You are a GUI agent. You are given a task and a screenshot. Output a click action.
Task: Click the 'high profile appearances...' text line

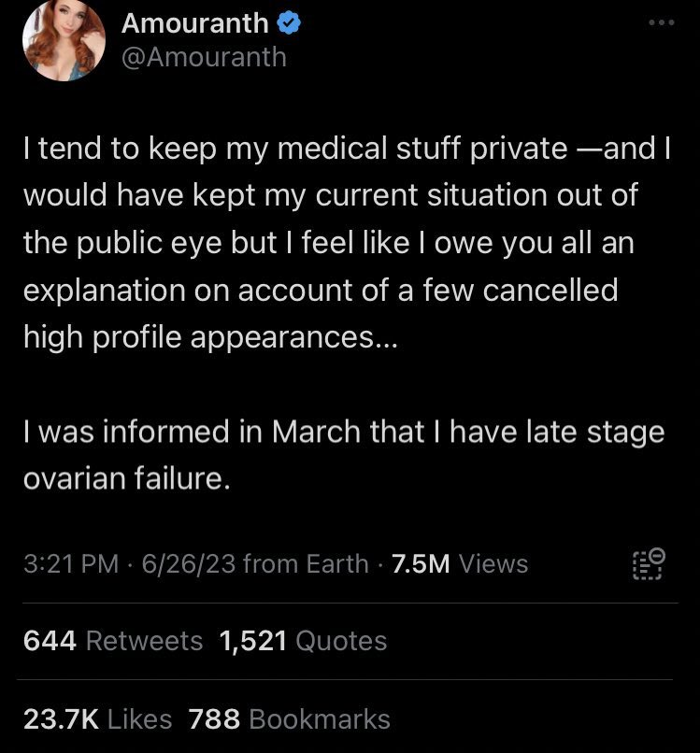tap(210, 337)
